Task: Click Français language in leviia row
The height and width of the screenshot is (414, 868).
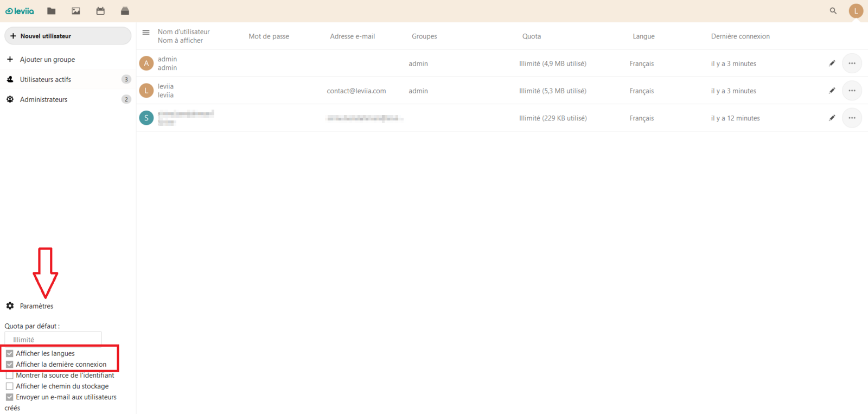Action: tap(642, 91)
